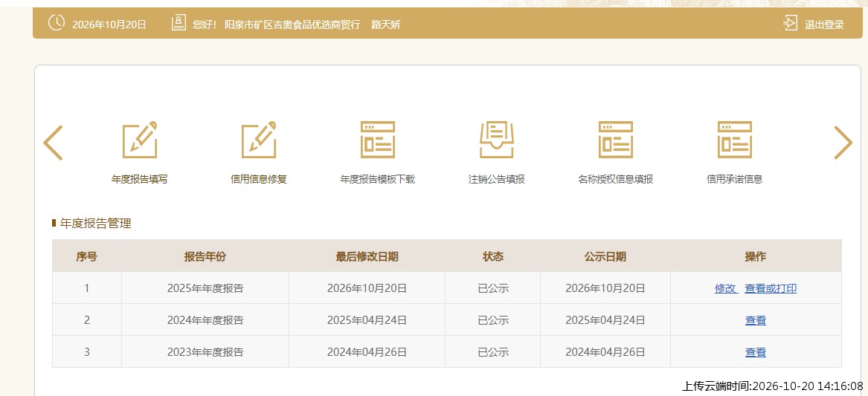Click the 最后修改日期 column header

(x=367, y=256)
